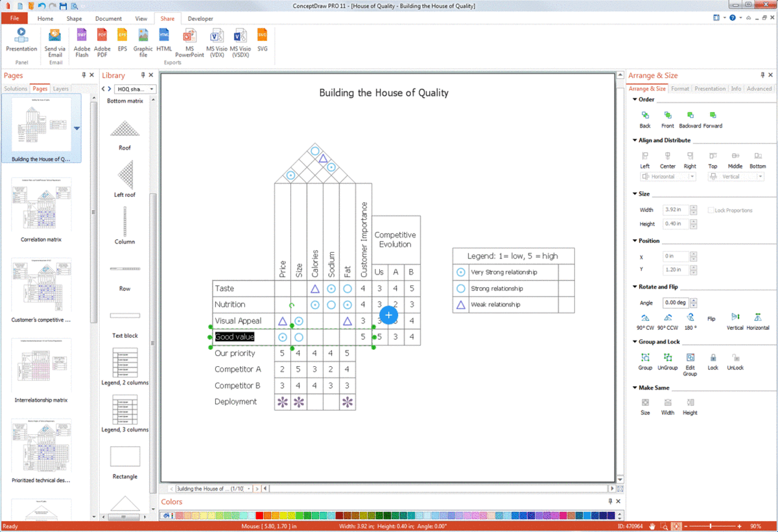The image size is (778, 532).
Task: Click the Group icon
Action: (x=645, y=358)
